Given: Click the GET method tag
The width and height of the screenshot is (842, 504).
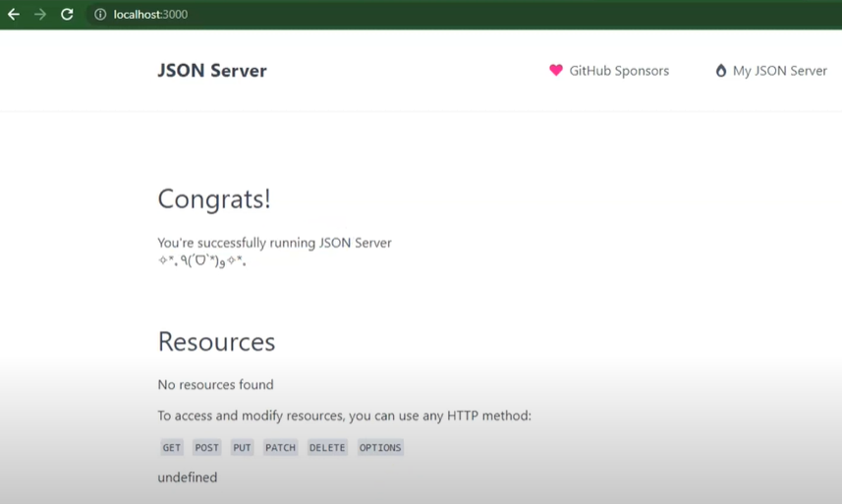Looking at the screenshot, I should coord(172,448).
